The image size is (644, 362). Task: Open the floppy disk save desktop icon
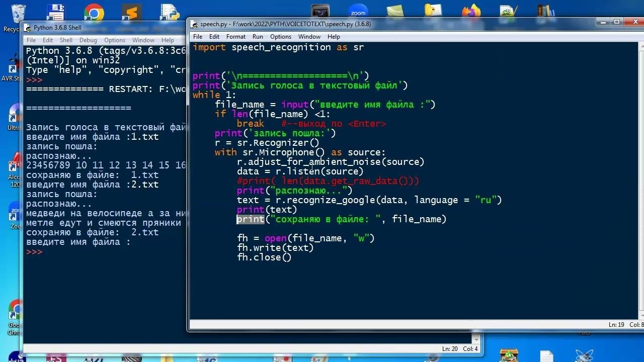click(55, 12)
